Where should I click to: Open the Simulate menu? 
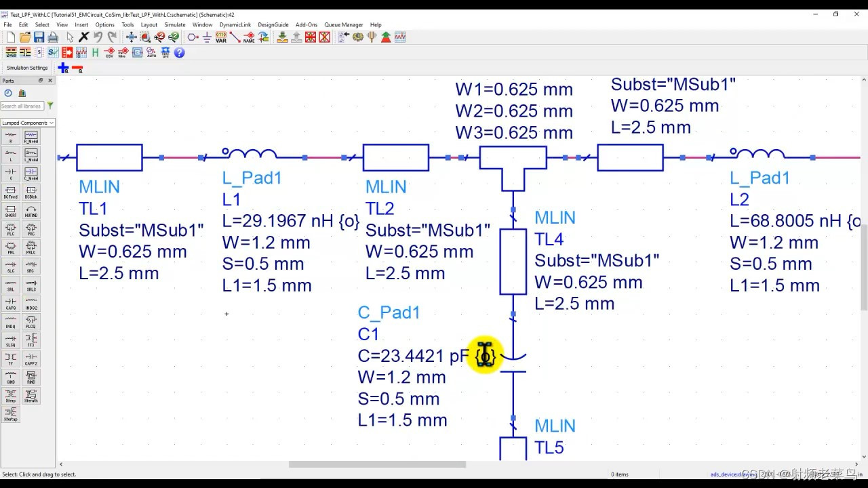tap(175, 24)
